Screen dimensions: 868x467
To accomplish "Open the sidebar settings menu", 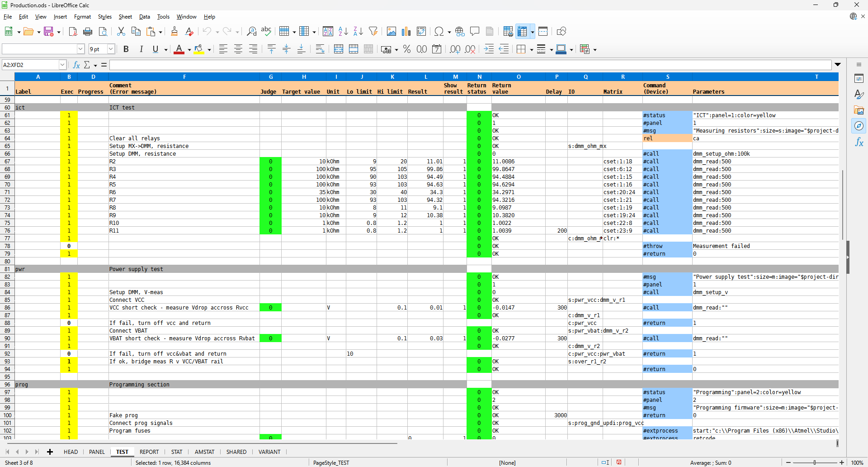I will click(x=859, y=65).
